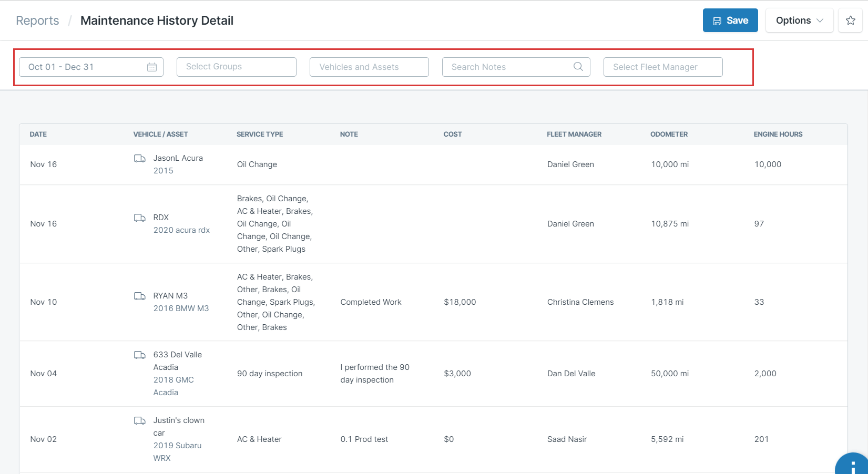
Task: Open the Options dropdown
Action: click(799, 20)
